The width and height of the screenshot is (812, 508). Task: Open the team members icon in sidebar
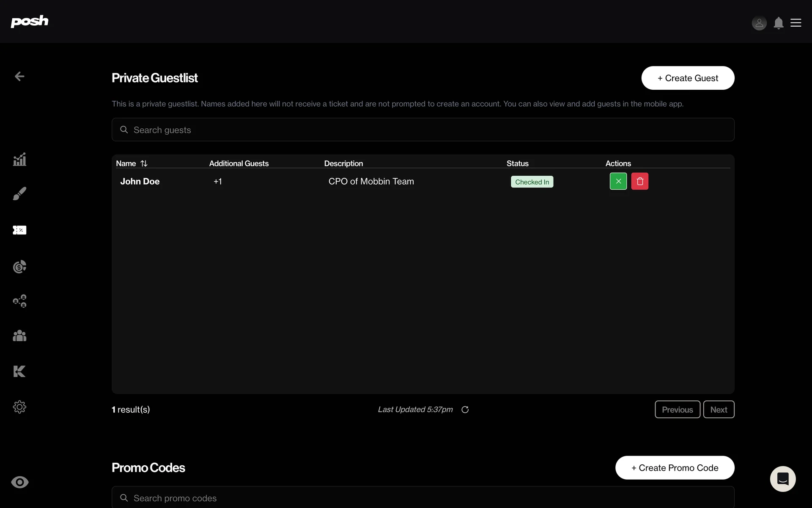pos(19,336)
